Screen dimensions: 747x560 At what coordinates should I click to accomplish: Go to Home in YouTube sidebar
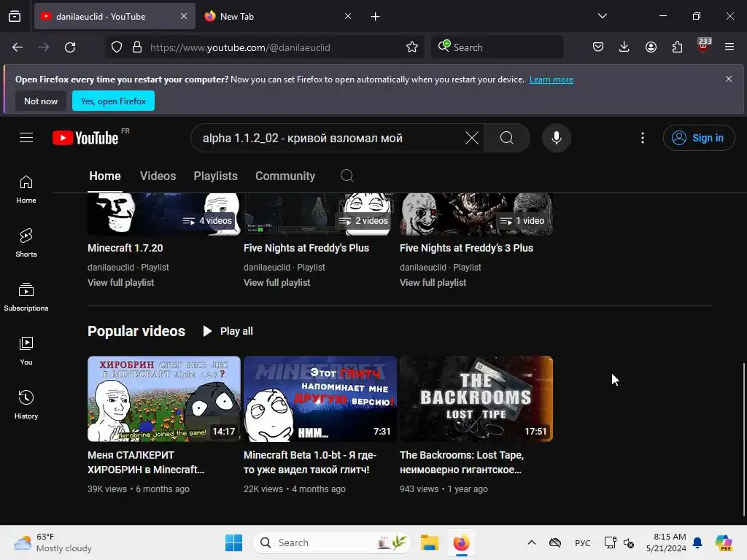point(26,189)
